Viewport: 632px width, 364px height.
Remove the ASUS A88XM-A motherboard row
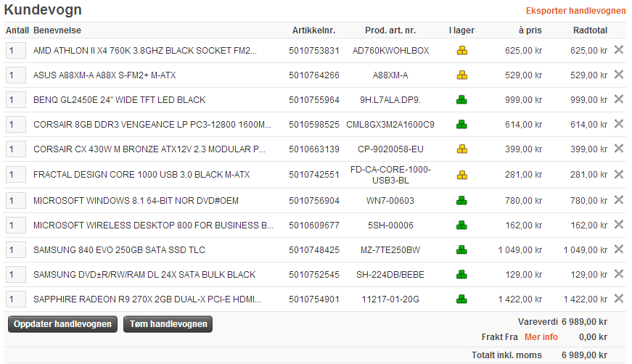[619, 74]
